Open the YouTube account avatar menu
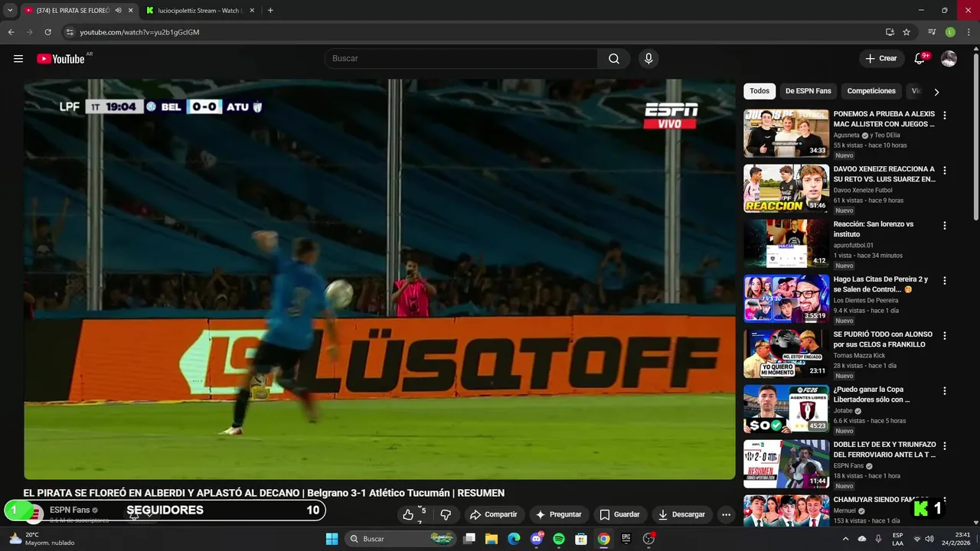 949,59
